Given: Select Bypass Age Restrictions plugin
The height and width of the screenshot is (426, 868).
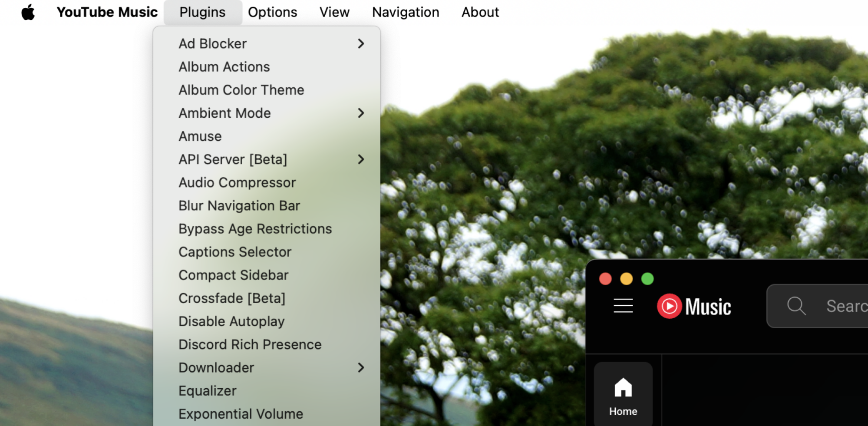Looking at the screenshot, I should 267,229.
